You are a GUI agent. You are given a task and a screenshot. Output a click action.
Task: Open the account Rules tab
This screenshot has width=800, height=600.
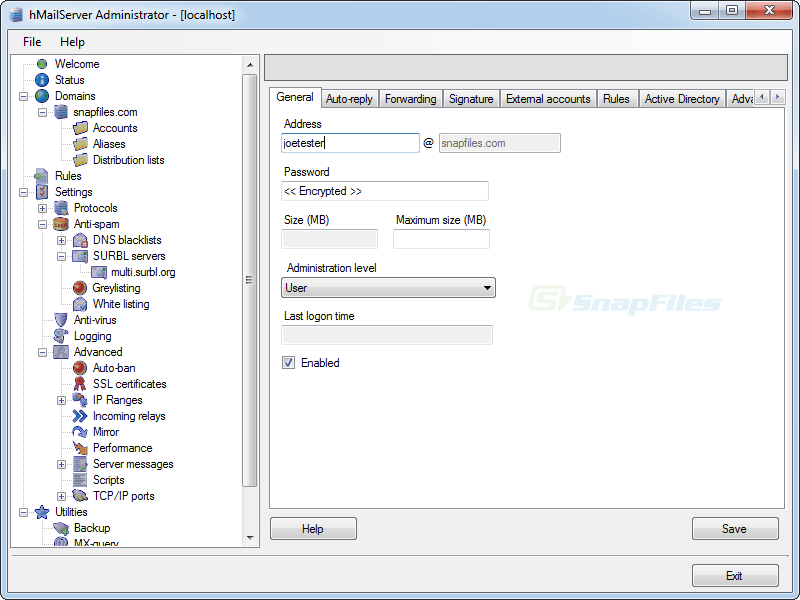pos(616,99)
